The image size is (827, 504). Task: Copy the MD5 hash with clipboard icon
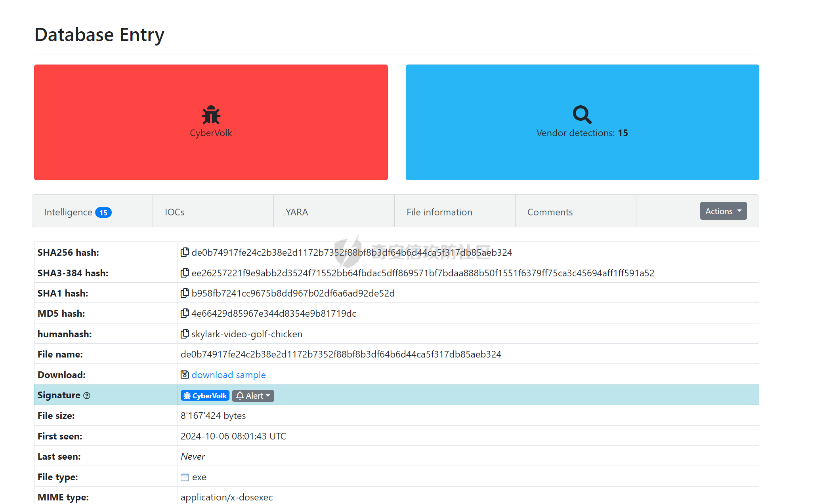pos(185,313)
